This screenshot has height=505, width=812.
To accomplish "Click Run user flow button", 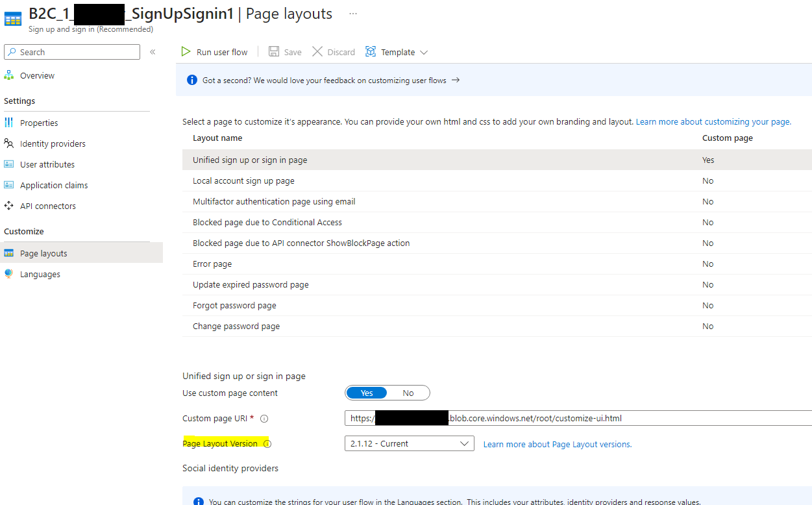I will (x=214, y=52).
